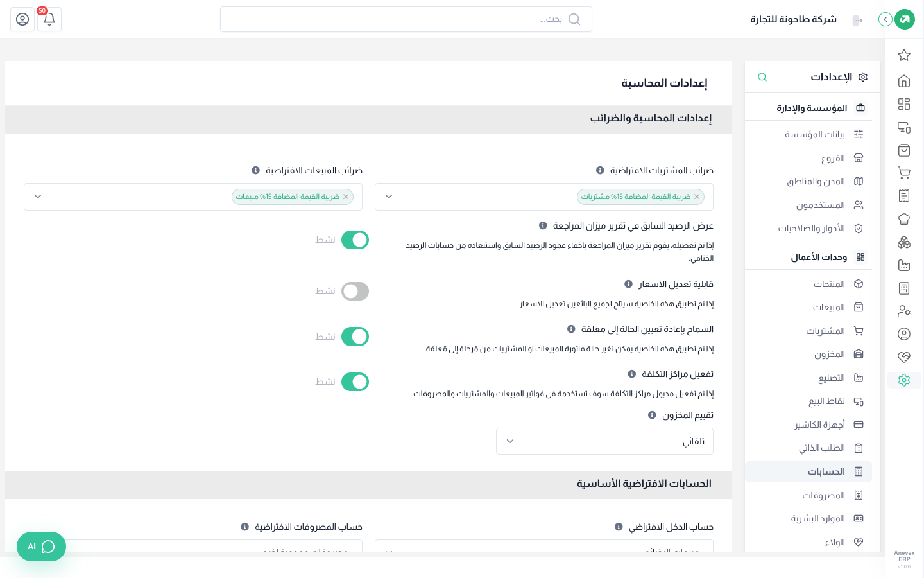Toggle عرض الرصيد السابق في تقرير ميزان المراجعة switch
This screenshot has height=578, width=924.
tap(355, 240)
